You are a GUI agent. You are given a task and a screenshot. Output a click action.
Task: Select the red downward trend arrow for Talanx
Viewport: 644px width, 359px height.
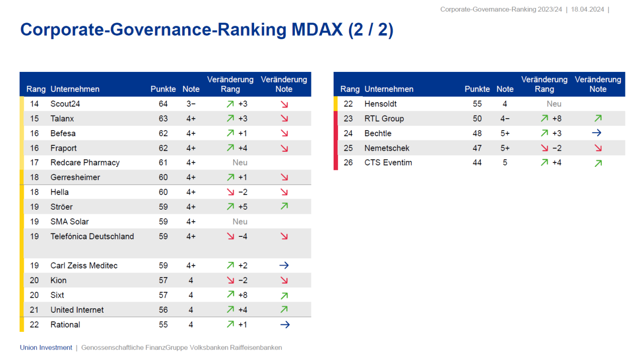284,119
